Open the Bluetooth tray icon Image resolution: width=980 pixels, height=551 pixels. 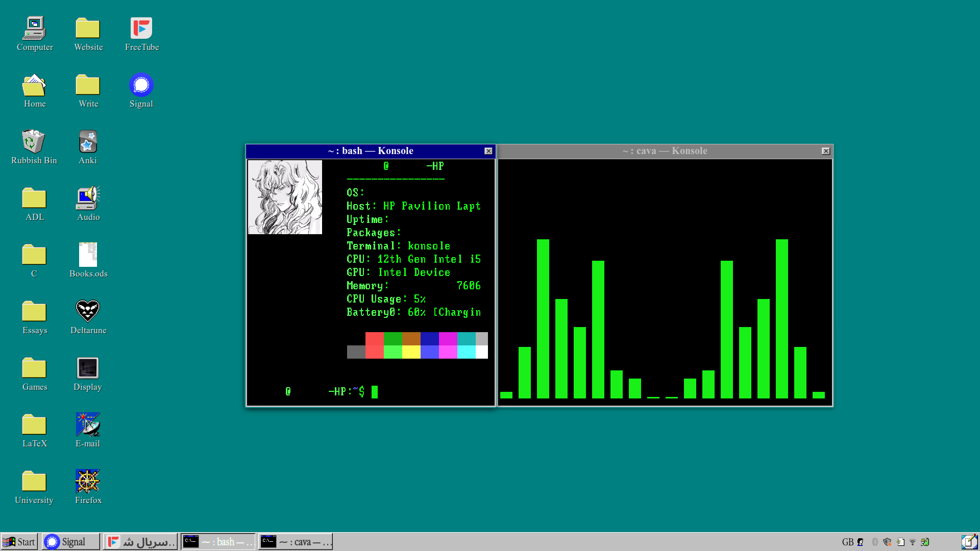coord(875,542)
